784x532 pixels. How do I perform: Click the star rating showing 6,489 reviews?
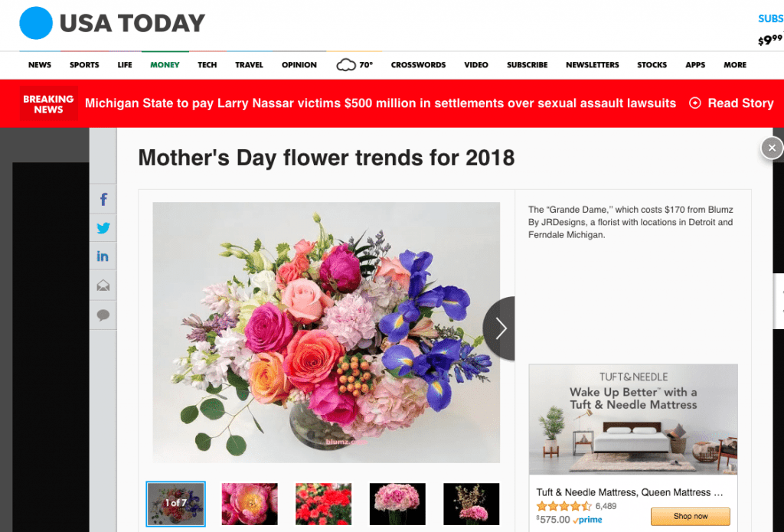click(x=564, y=505)
